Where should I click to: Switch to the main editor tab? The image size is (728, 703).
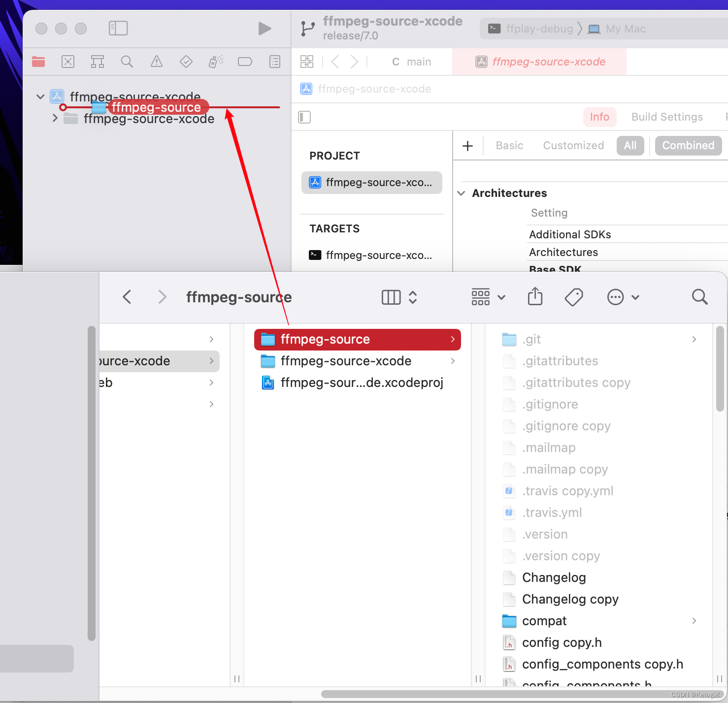[411, 62]
